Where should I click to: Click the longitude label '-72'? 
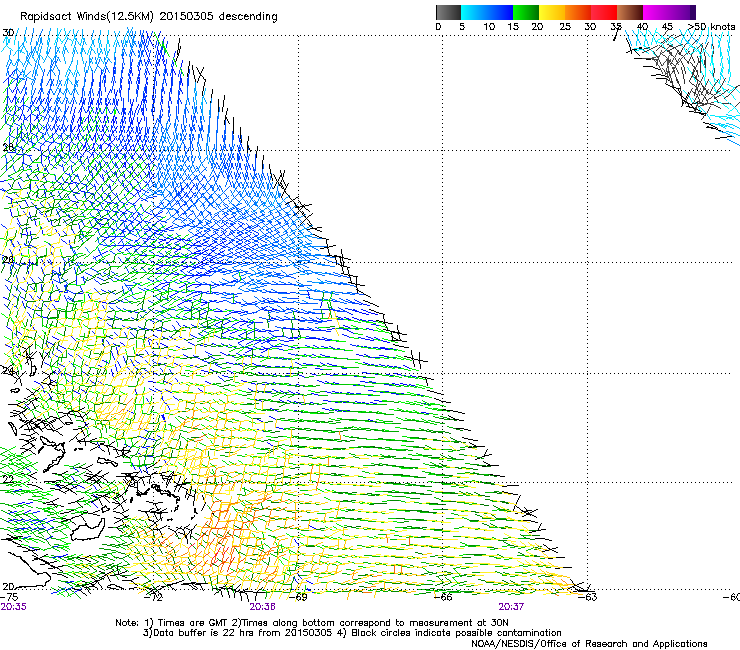click(153, 597)
